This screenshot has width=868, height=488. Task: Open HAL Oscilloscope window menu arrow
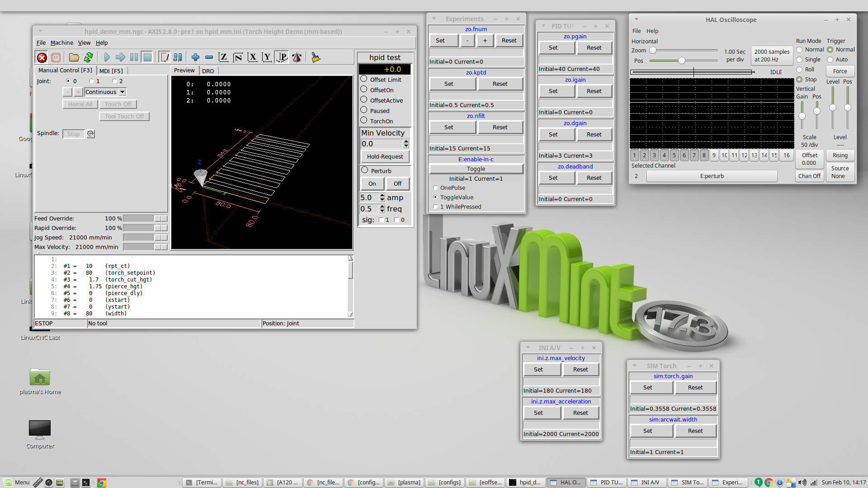(636, 19)
